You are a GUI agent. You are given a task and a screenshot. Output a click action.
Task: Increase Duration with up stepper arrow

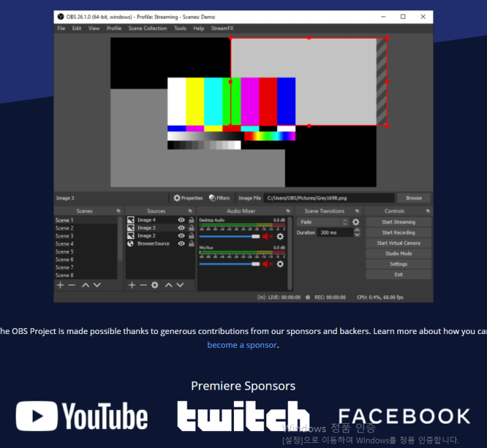(x=357, y=231)
